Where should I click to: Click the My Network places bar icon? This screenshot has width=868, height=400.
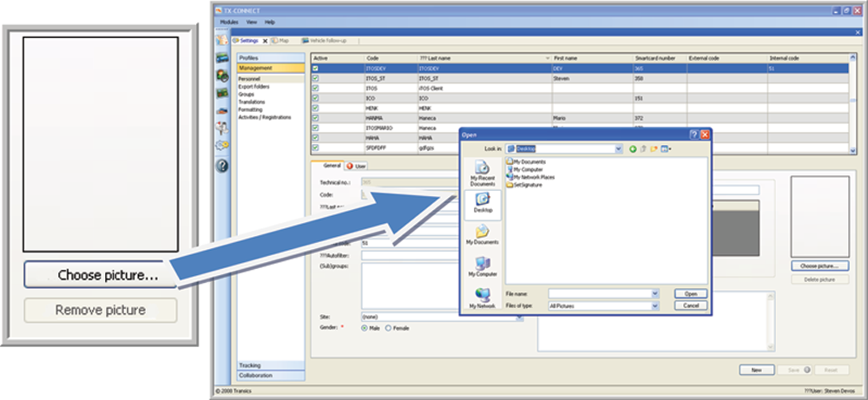point(483,297)
